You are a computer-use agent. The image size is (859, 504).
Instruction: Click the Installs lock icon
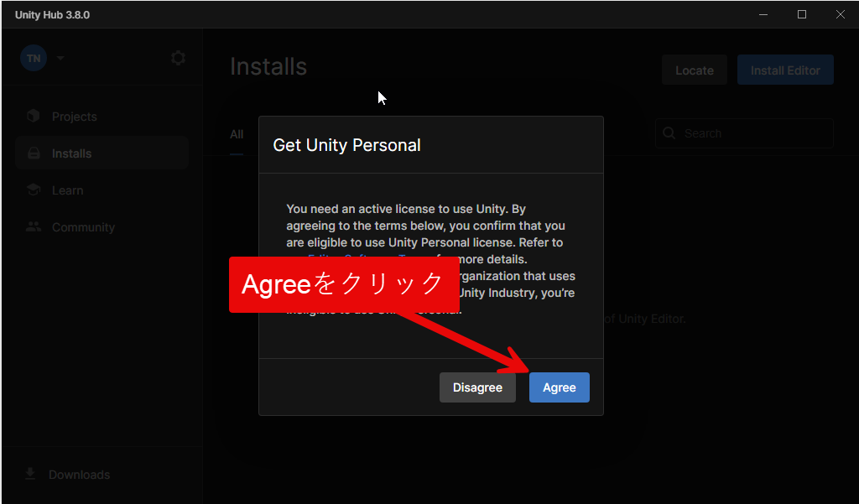(x=34, y=153)
